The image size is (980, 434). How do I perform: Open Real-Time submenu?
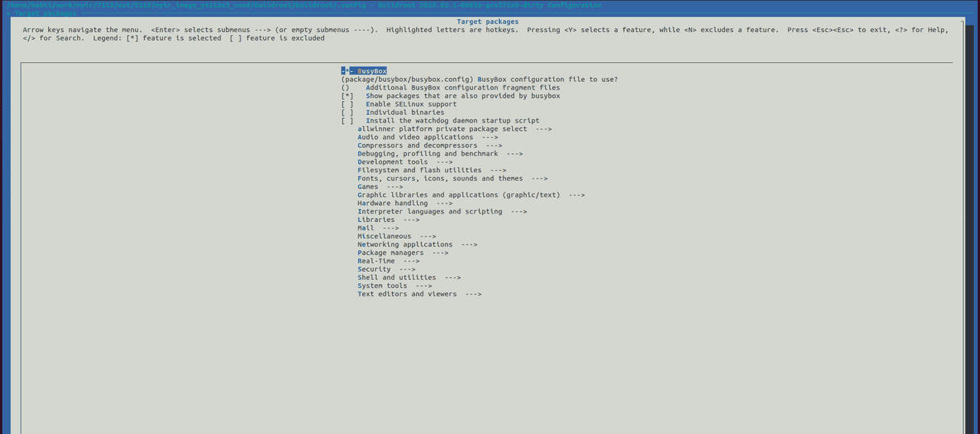click(388, 261)
